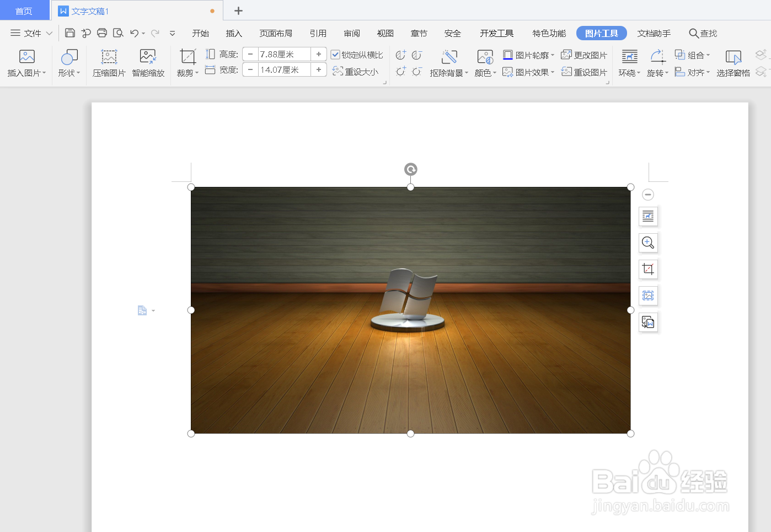Click Change Picture (更改图片) button
The width and height of the screenshot is (771, 532).
[584, 55]
